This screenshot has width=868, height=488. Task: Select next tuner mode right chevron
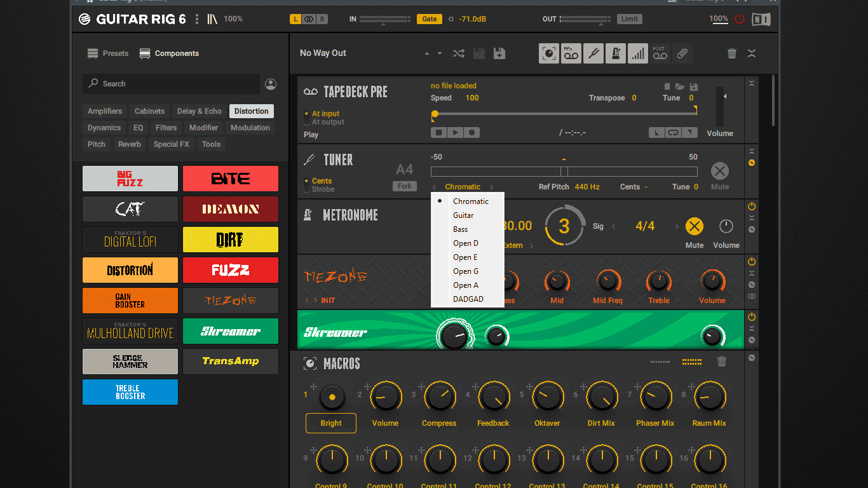point(491,187)
